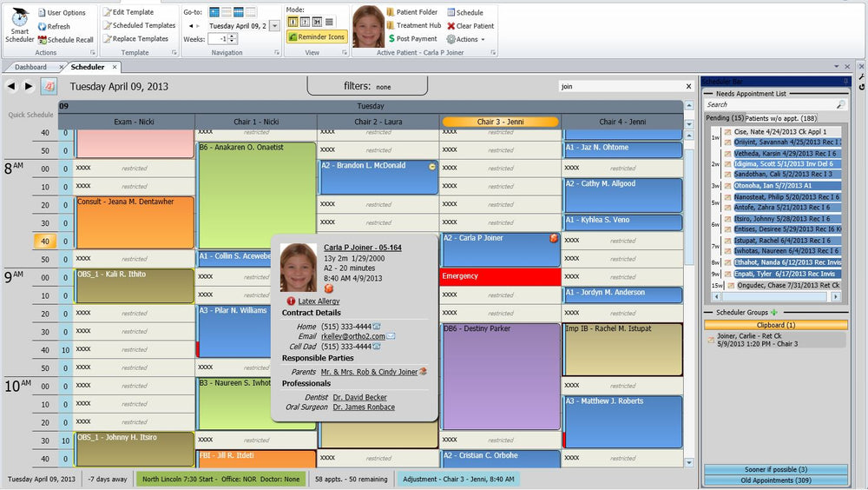Click Edit Template

[x=128, y=12]
